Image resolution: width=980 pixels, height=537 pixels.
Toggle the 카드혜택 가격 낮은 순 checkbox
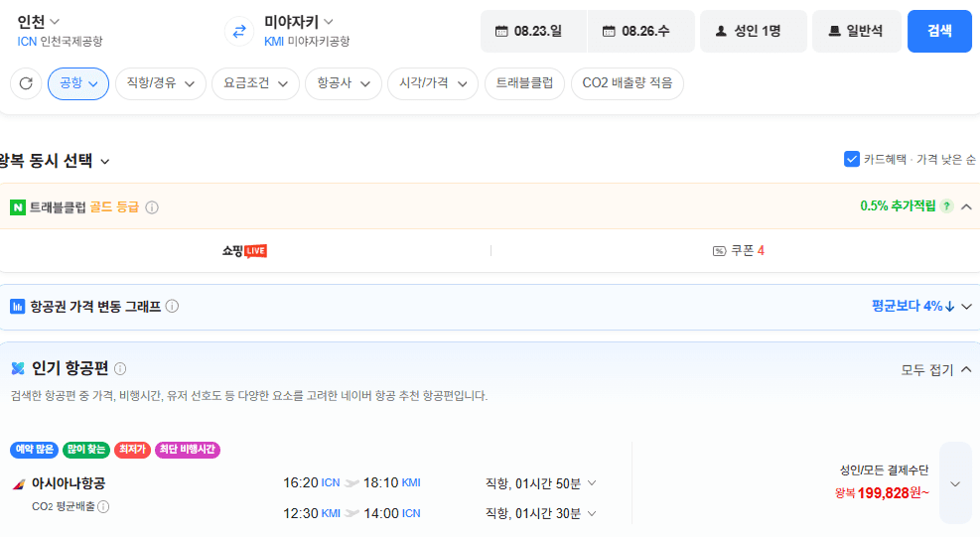[x=851, y=160]
